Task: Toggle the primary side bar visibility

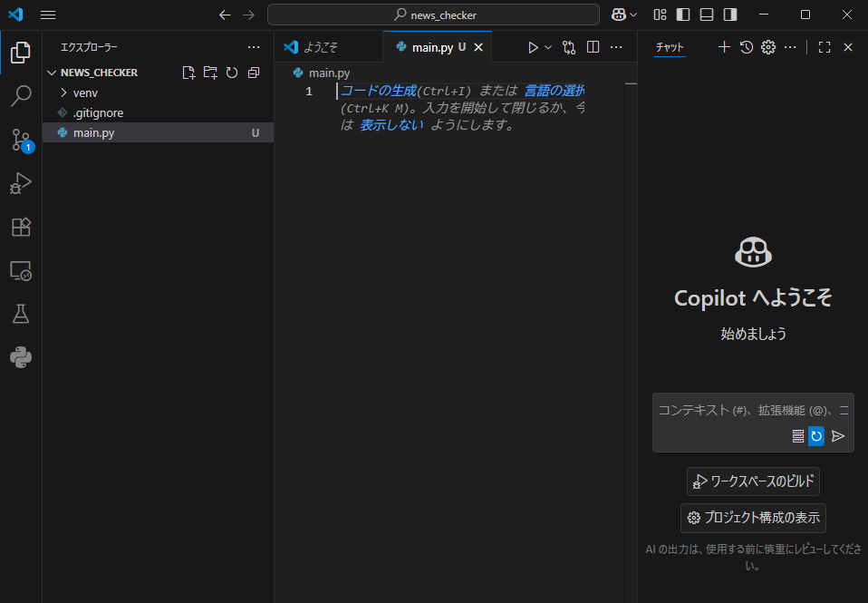Action: point(683,15)
